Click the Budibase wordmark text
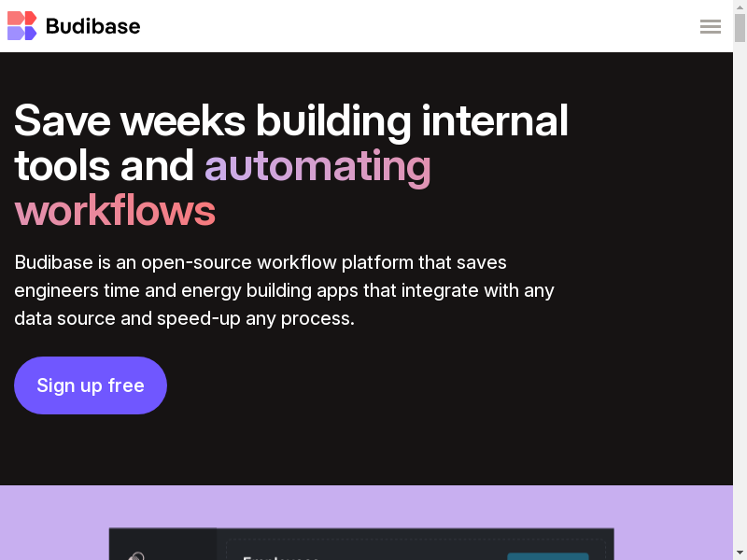 pyautogui.click(x=92, y=26)
